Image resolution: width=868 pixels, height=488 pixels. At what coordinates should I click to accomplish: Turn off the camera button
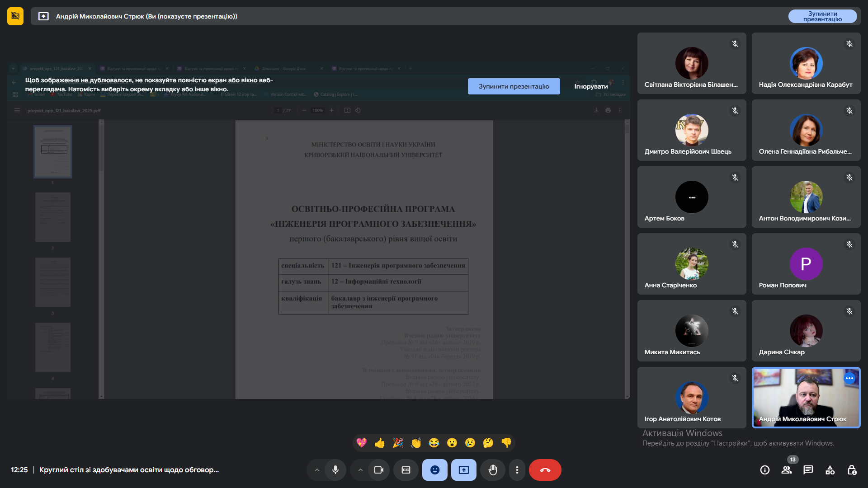pos(379,470)
